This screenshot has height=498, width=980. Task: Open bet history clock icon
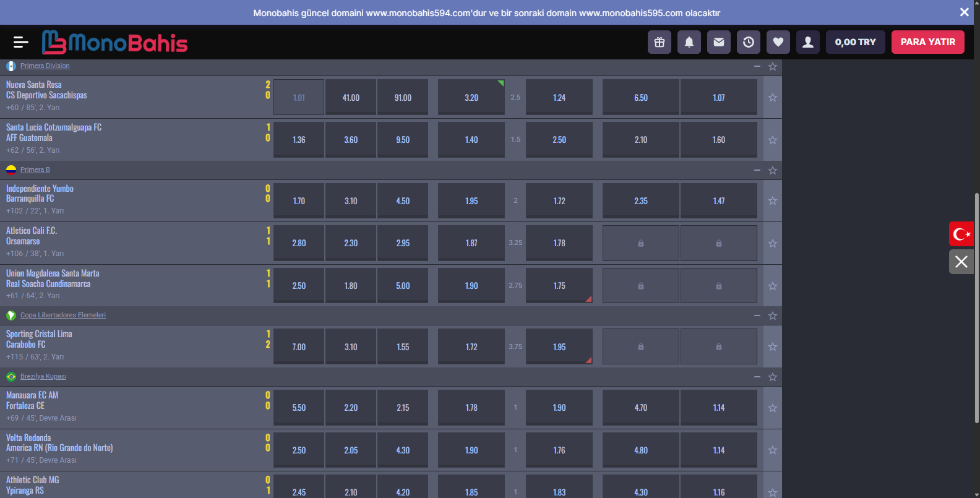point(749,42)
